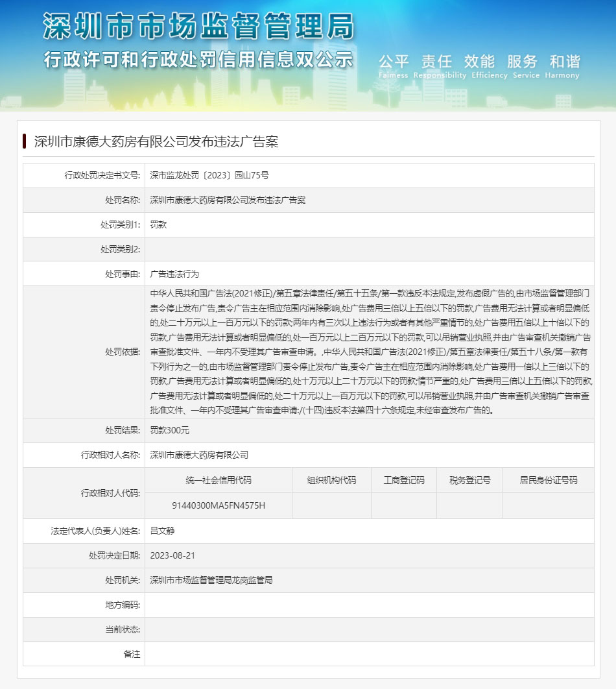Click the 统一社会信用代码 column header
Image resolution: width=616 pixels, height=689 pixels.
(219, 480)
